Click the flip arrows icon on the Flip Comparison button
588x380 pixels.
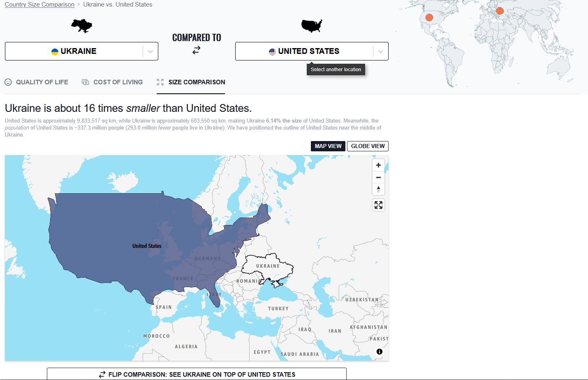point(102,374)
